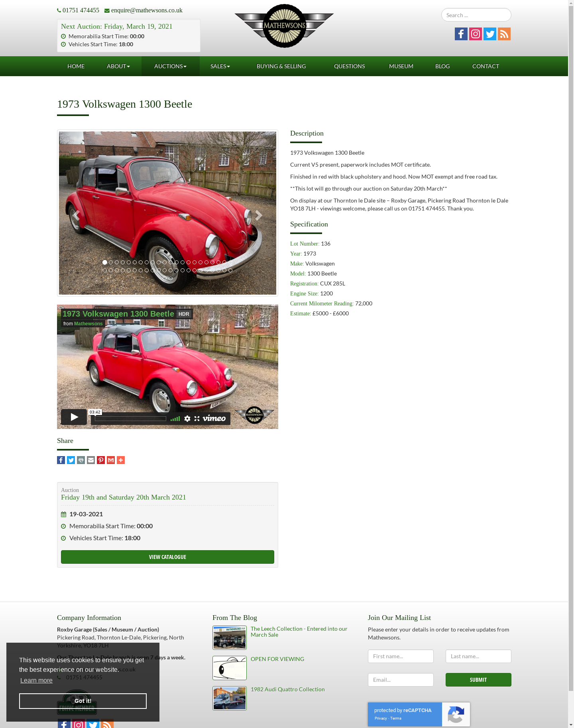The image size is (574, 728).
Task: Expand the About dropdown menu
Action: 118,66
